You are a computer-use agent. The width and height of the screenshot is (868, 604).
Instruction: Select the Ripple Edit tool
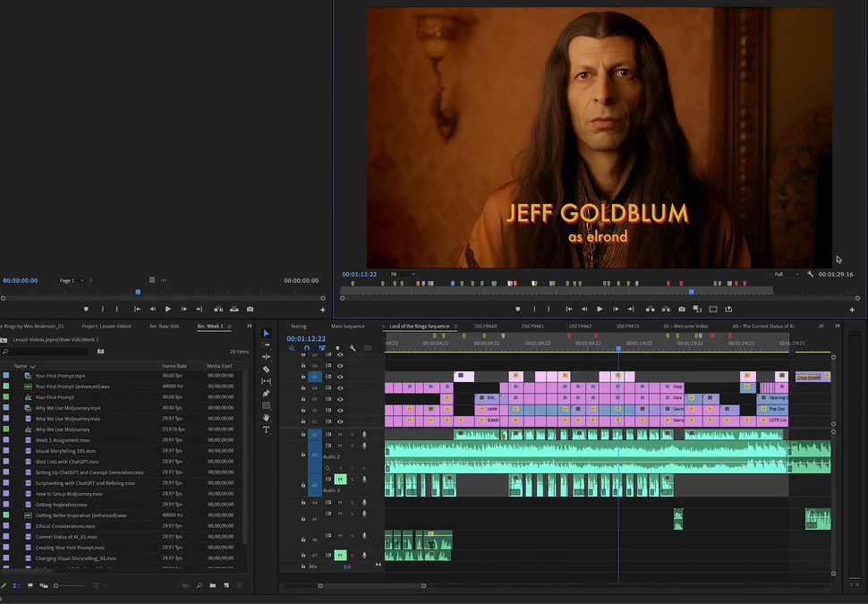[x=267, y=357]
